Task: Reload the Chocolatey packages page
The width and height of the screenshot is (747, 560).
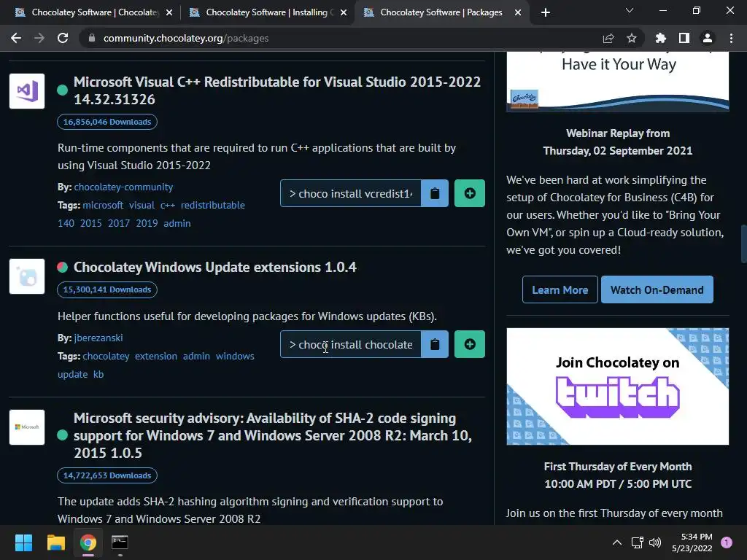Action: click(63, 38)
